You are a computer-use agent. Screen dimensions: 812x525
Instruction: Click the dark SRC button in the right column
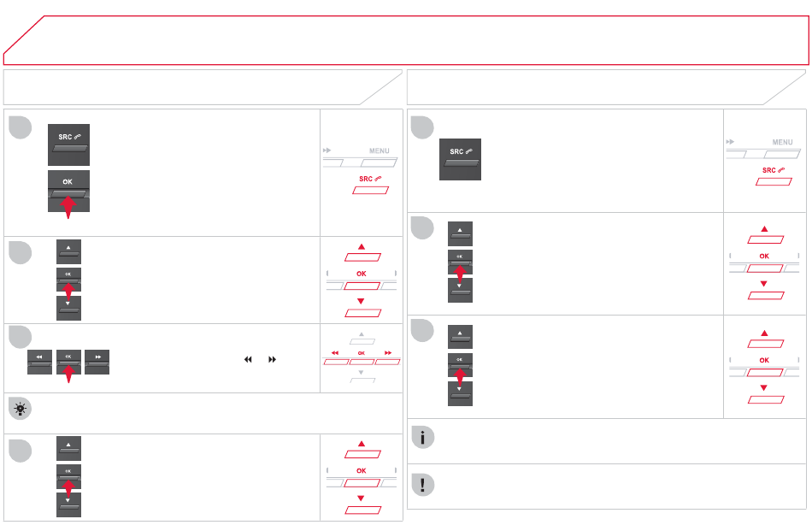460,159
